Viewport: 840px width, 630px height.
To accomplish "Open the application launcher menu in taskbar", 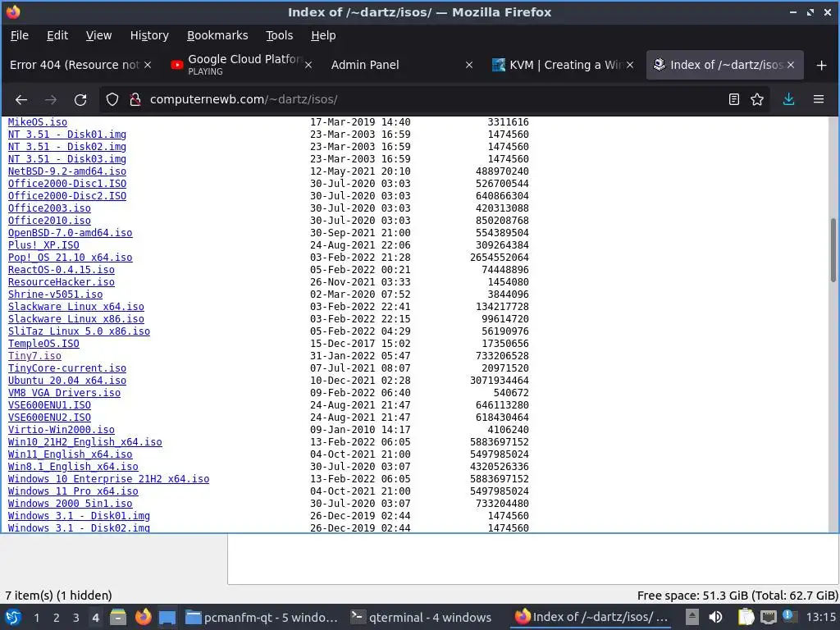I will click(x=13, y=617).
